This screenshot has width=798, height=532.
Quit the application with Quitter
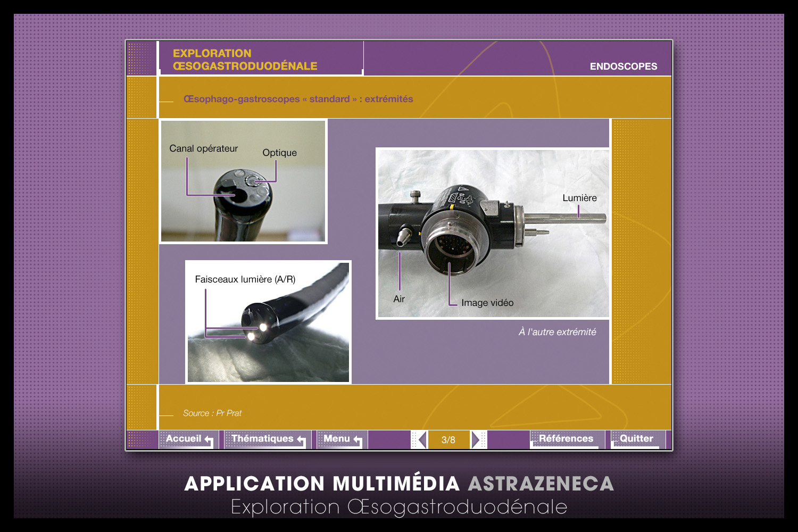point(636,439)
